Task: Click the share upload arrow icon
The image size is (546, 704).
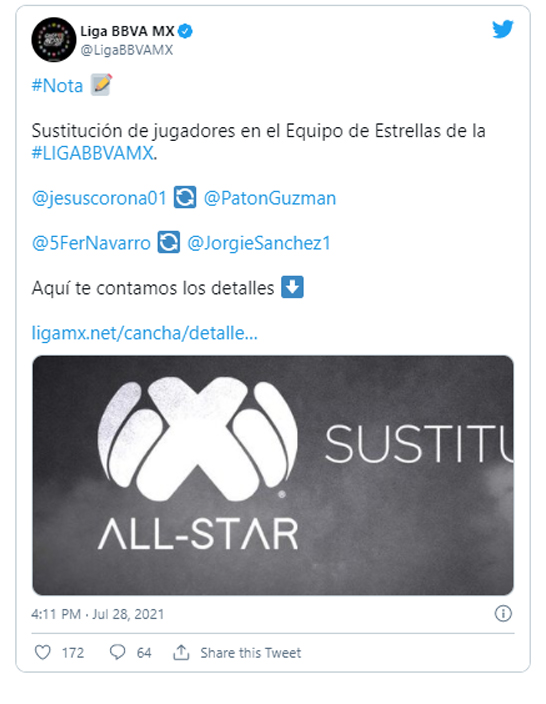Action: 181,652
